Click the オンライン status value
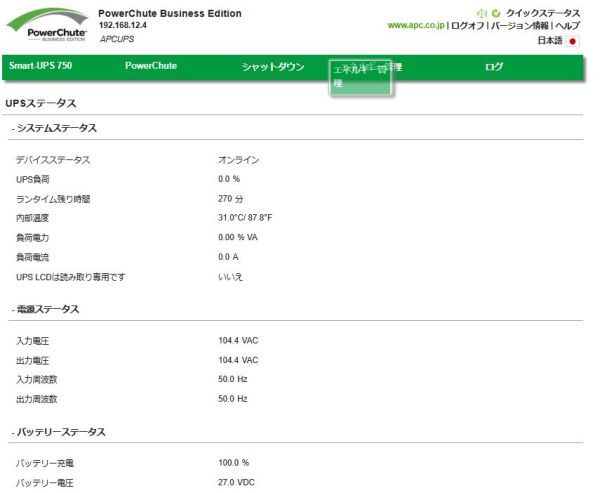Screen dimensions: 600x493 point(239,160)
